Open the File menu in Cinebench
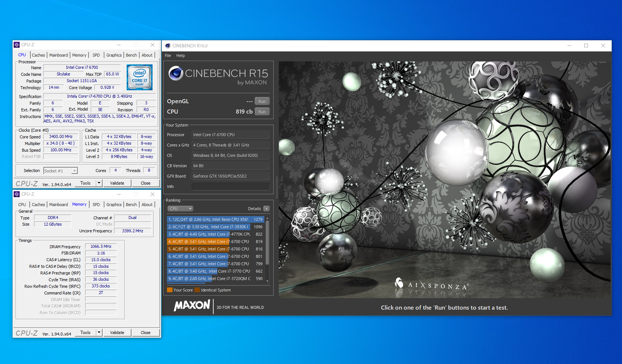The width and height of the screenshot is (622, 364). 168,55
